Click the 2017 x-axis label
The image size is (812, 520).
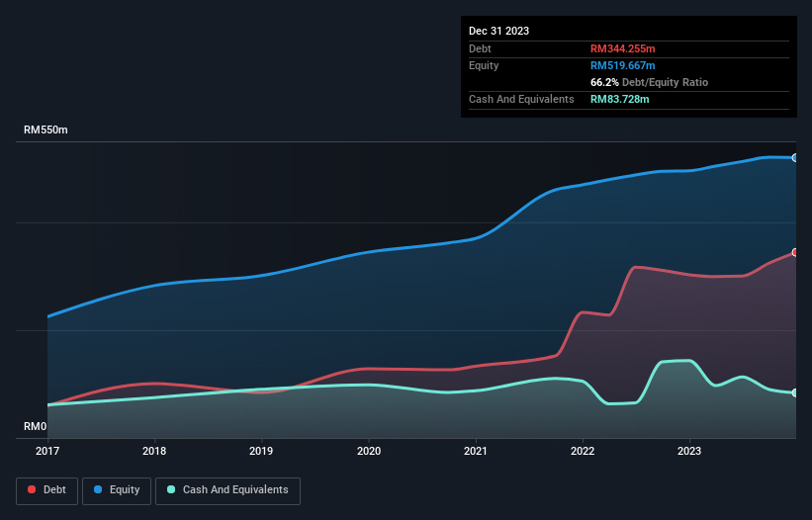coord(47,451)
